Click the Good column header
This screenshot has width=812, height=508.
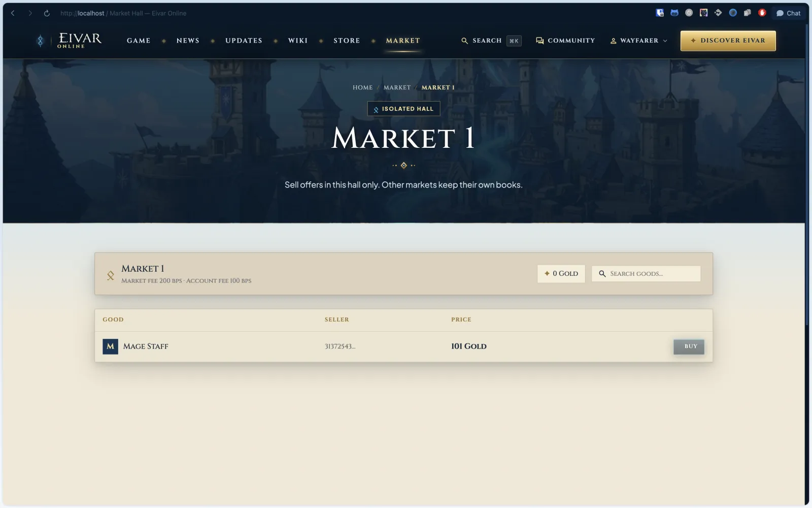(x=113, y=320)
